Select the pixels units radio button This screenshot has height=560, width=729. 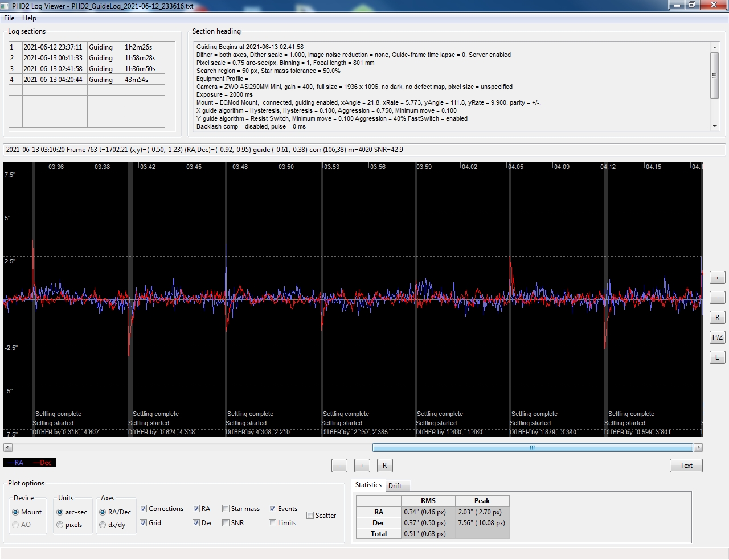coord(60,525)
